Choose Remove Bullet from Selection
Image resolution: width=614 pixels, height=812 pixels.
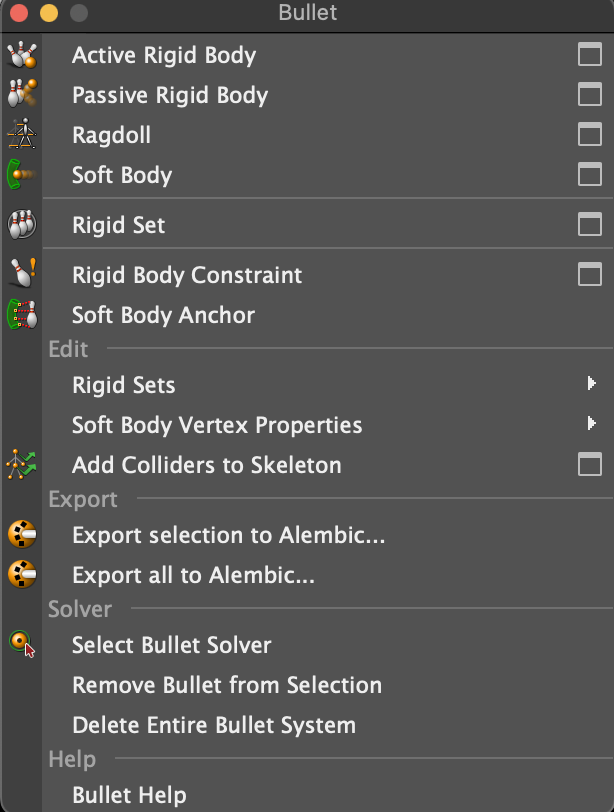tap(227, 685)
